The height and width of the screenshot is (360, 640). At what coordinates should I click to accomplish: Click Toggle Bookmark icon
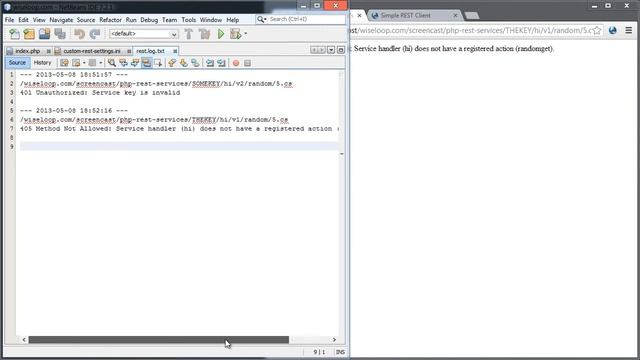click(195, 63)
